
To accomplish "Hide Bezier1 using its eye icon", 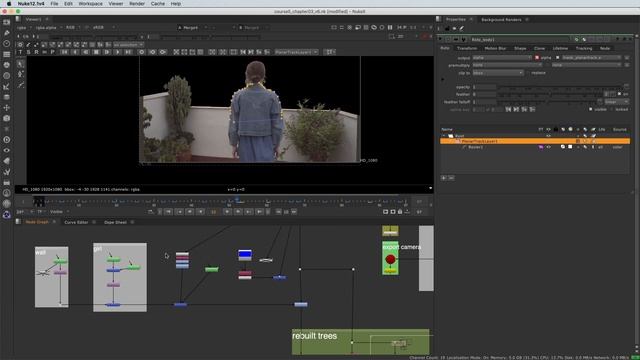I will point(549,147).
